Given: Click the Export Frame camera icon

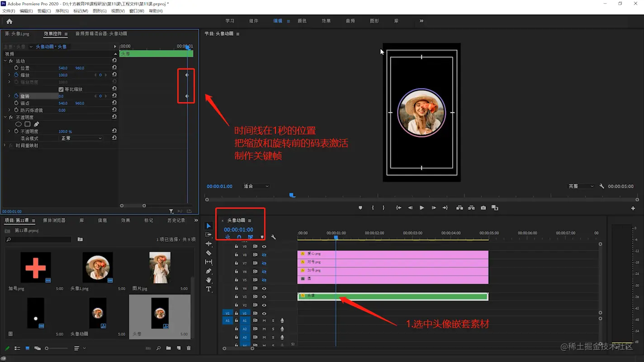Looking at the screenshot, I should (x=483, y=208).
